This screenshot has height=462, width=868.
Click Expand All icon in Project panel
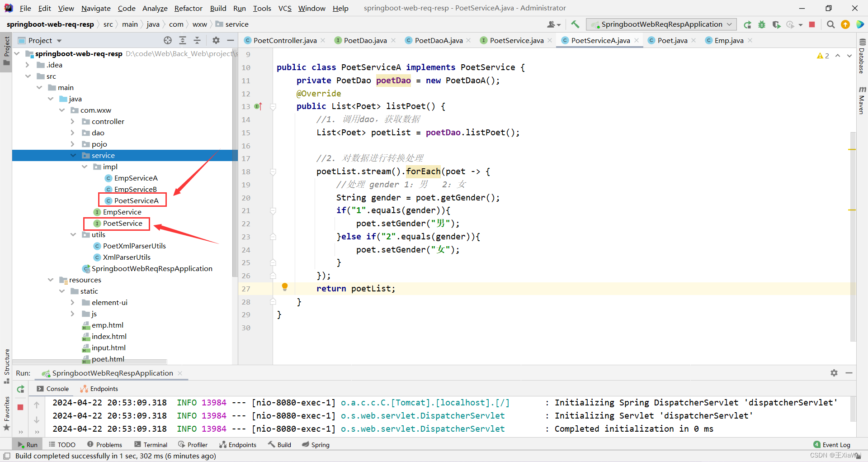183,40
